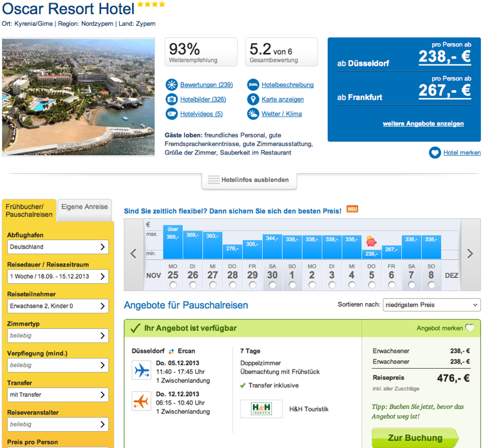Viewport: 483px width, 448px height.
Task: Open the Hotelbilder (326) link
Action: (x=203, y=99)
